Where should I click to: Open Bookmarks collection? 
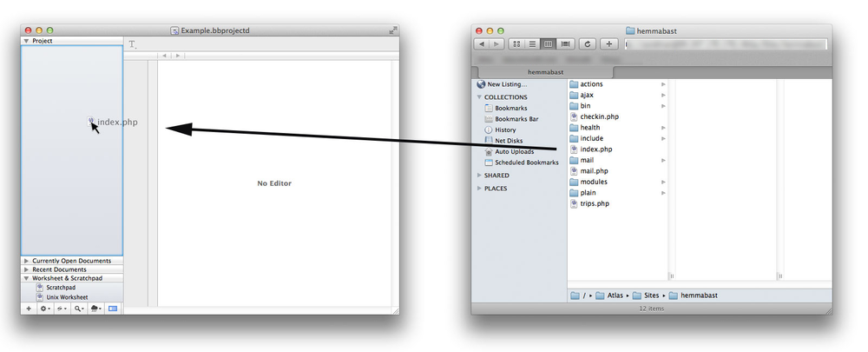(505, 108)
